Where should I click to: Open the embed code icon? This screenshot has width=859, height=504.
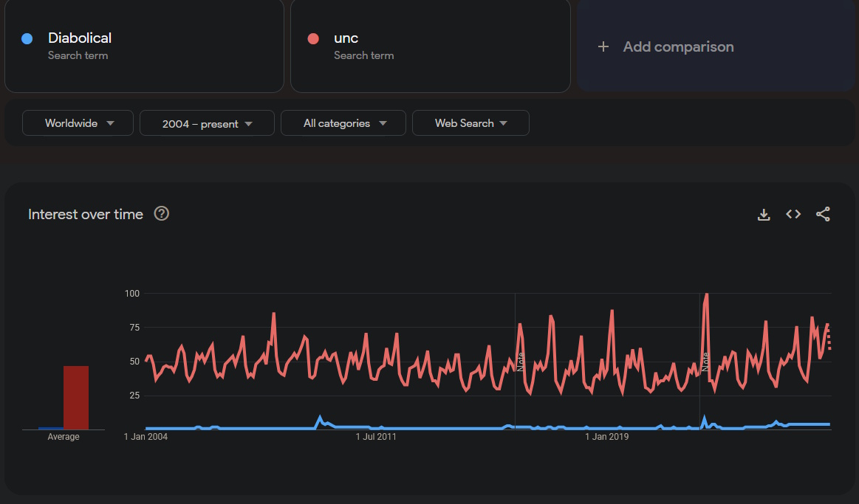(x=793, y=214)
